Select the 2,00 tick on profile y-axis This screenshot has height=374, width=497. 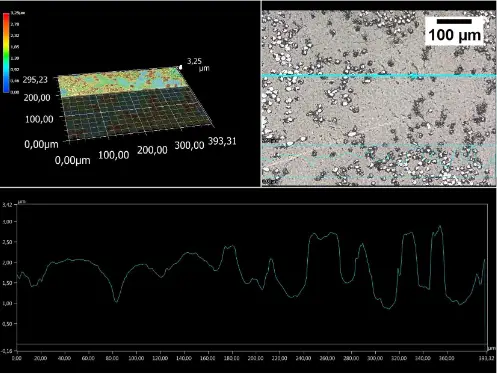(x=7, y=263)
